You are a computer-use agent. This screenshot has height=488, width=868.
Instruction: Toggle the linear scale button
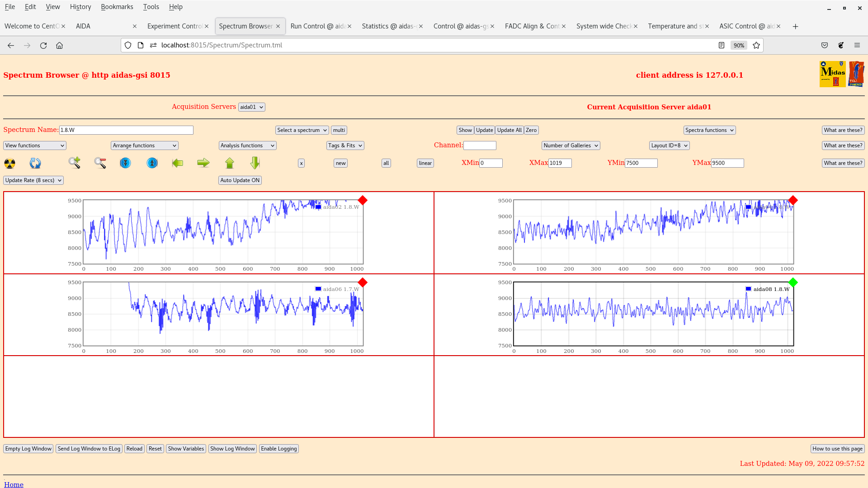425,163
